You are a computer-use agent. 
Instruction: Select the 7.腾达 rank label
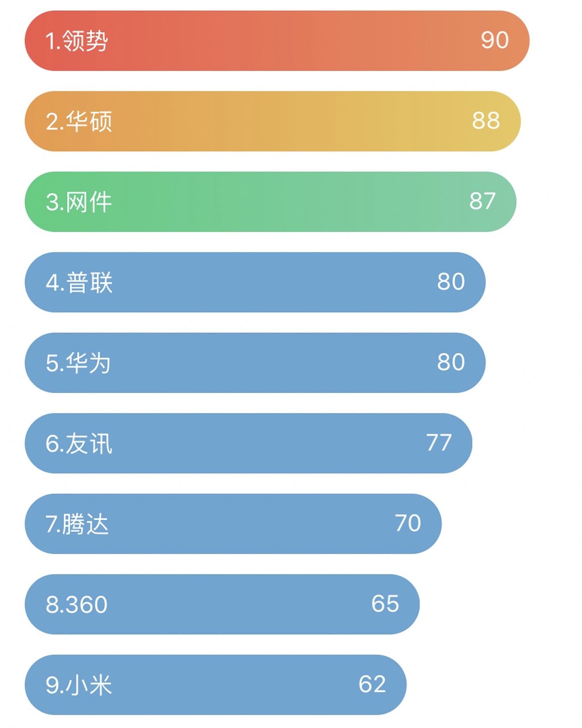tap(77, 524)
